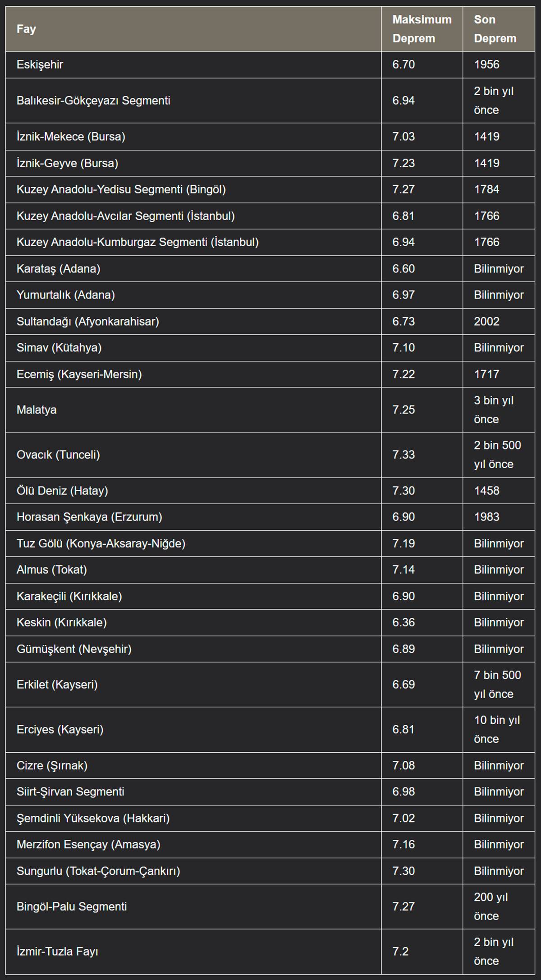Image resolution: width=541 pixels, height=980 pixels.
Task: Select the 2002 year for Sultandağı
Action: pos(486,322)
